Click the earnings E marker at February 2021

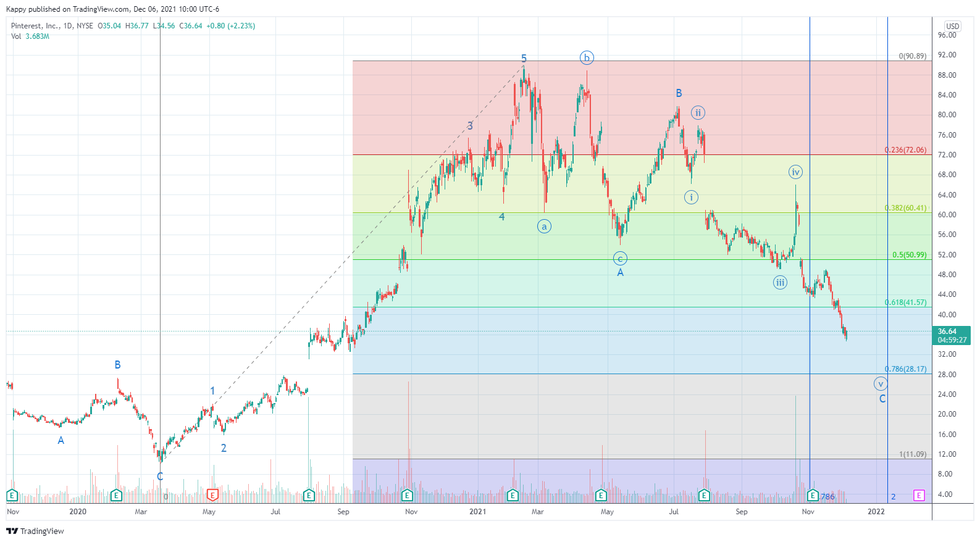[513, 495]
